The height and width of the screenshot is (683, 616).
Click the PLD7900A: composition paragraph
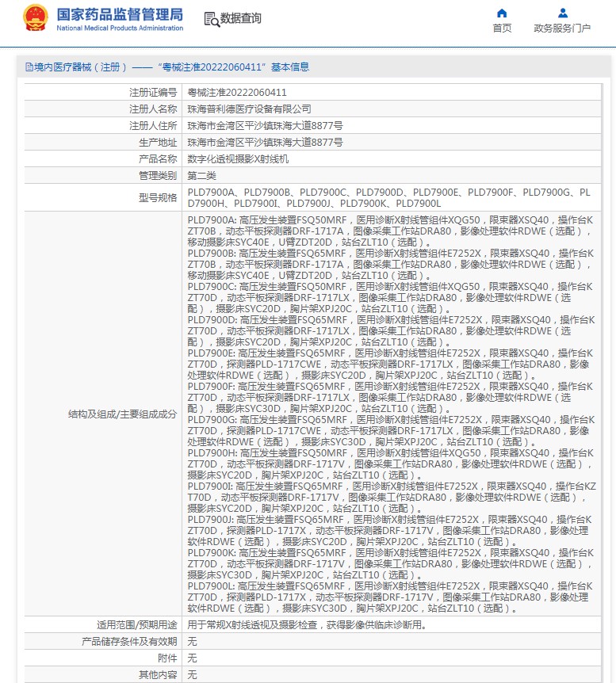390,231
